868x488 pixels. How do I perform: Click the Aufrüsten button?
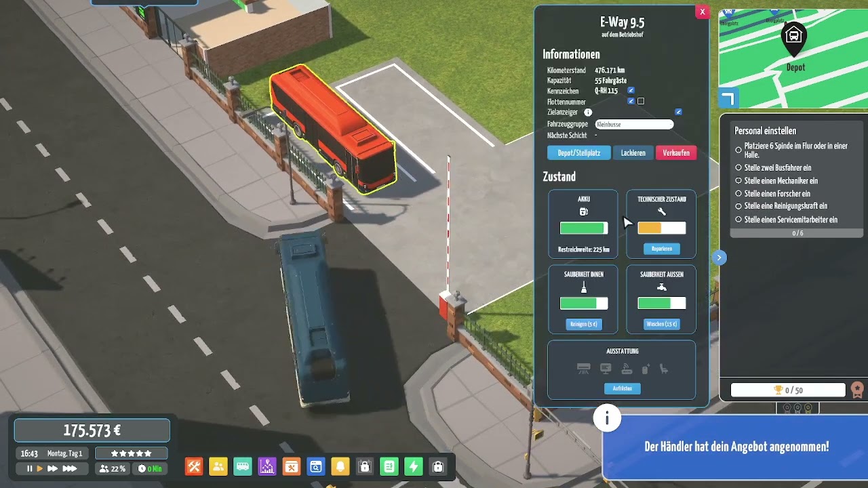[622, 388]
